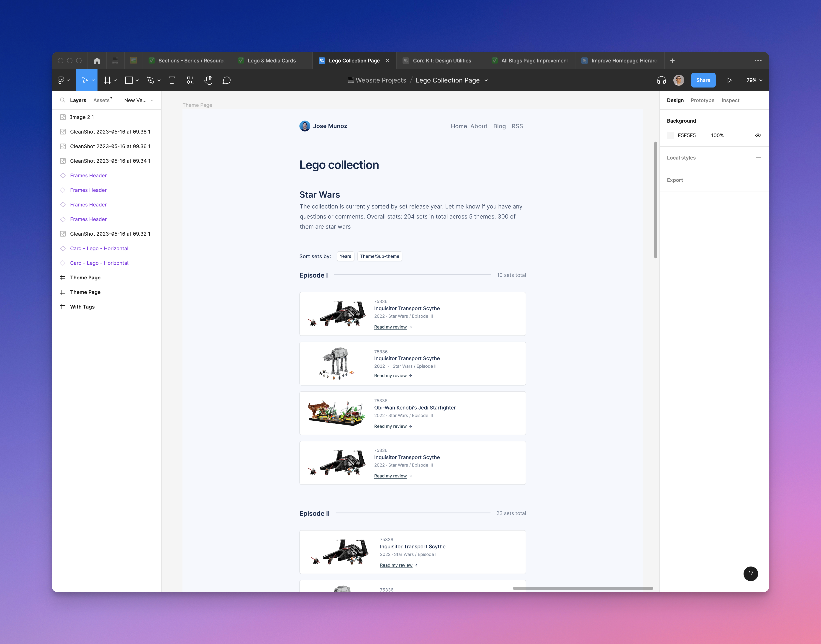Select the Move/Select tool in toolbar

(x=85, y=80)
